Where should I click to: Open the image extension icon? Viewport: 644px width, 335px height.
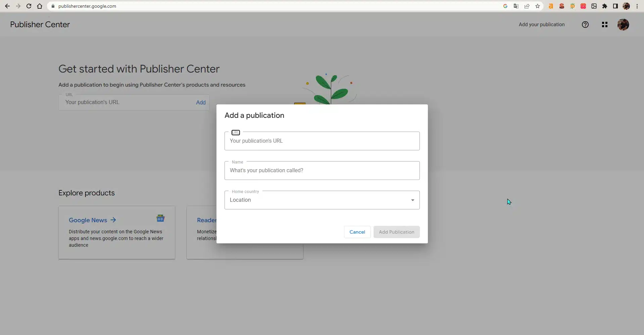(x=594, y=6)
